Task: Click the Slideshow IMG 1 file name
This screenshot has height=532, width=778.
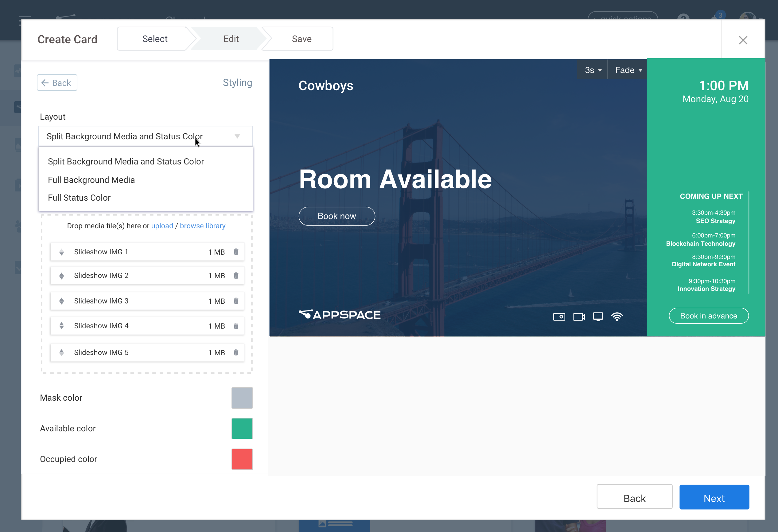Action: pyautogui.click(x=101, y=252)
